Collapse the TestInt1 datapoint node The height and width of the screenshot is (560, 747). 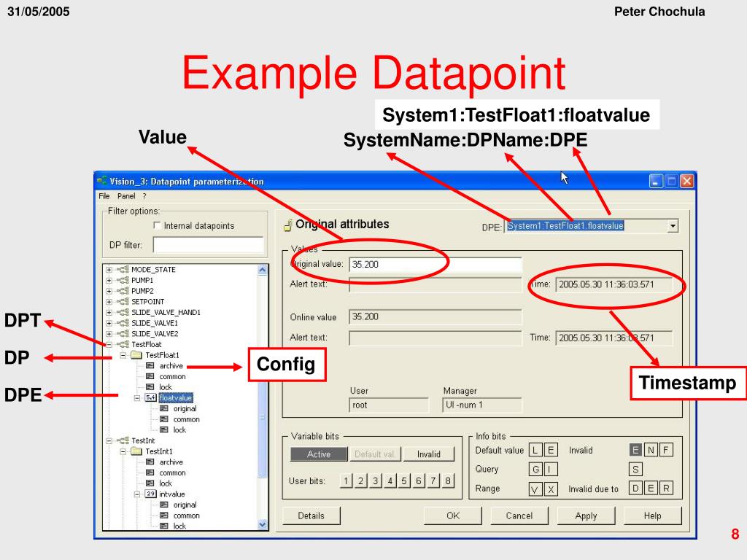pos(123,451)
